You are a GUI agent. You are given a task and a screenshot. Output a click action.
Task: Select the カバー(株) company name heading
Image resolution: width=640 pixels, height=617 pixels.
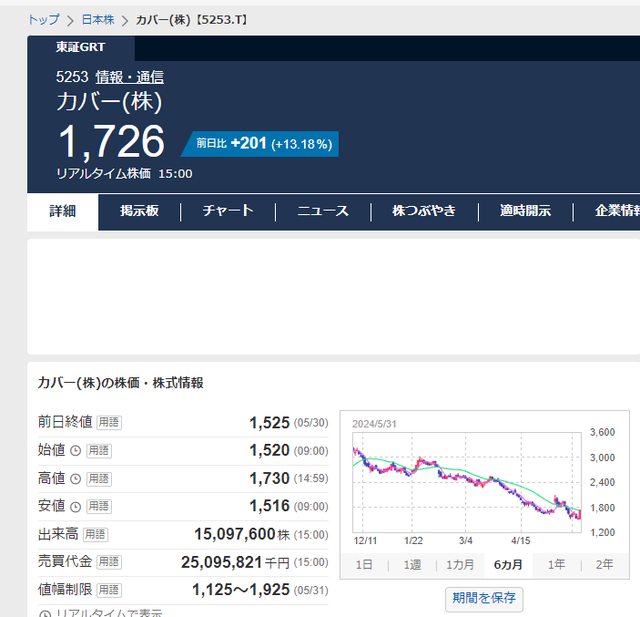click(x=109, y=102)
